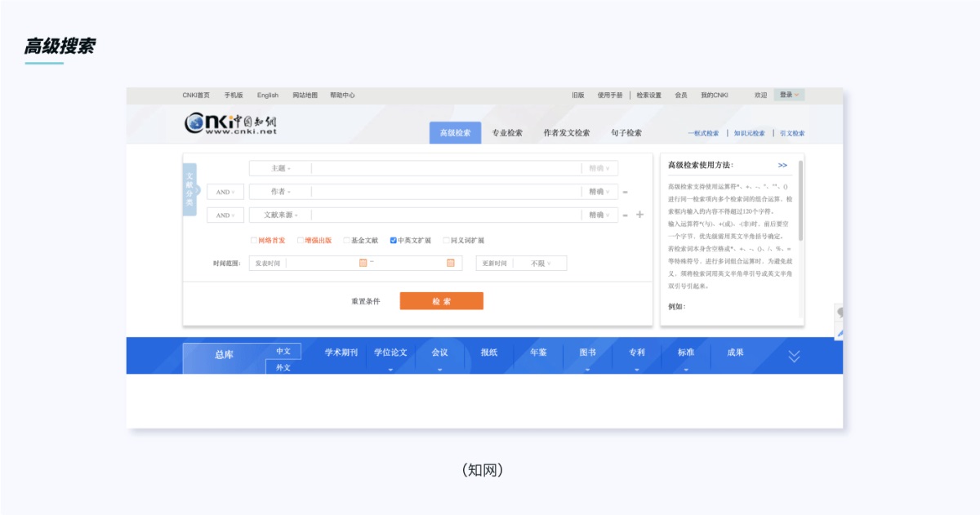This screenshot has height=515, width=980.
Task: Click the usage guide panel scrollbar
Action: (x=800, y=200)
